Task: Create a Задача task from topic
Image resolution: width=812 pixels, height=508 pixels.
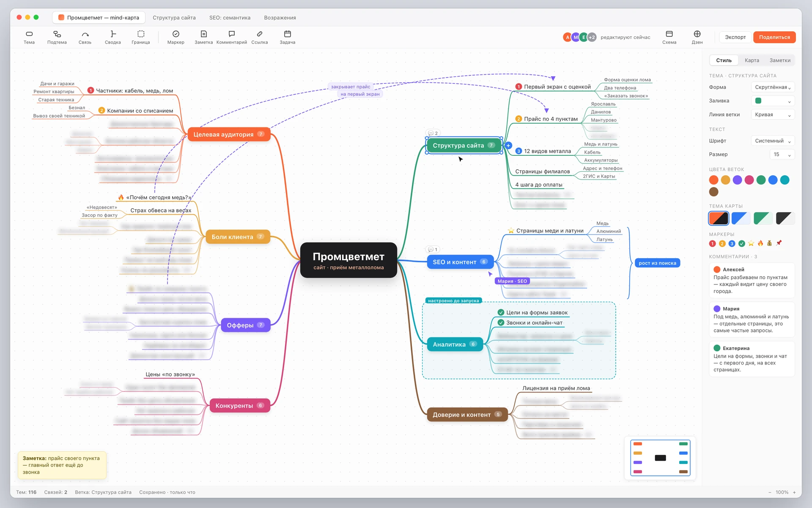Action: (288, 37)
